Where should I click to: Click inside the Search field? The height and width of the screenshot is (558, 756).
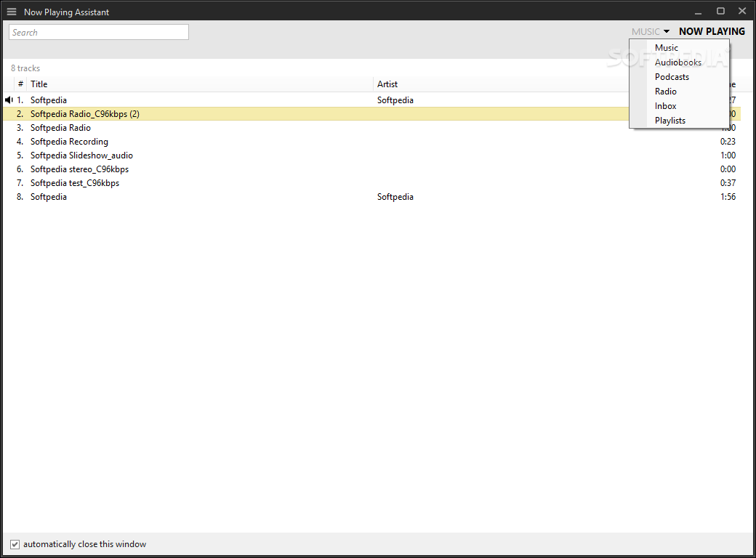pyautogui.click(x=99, y=32)
